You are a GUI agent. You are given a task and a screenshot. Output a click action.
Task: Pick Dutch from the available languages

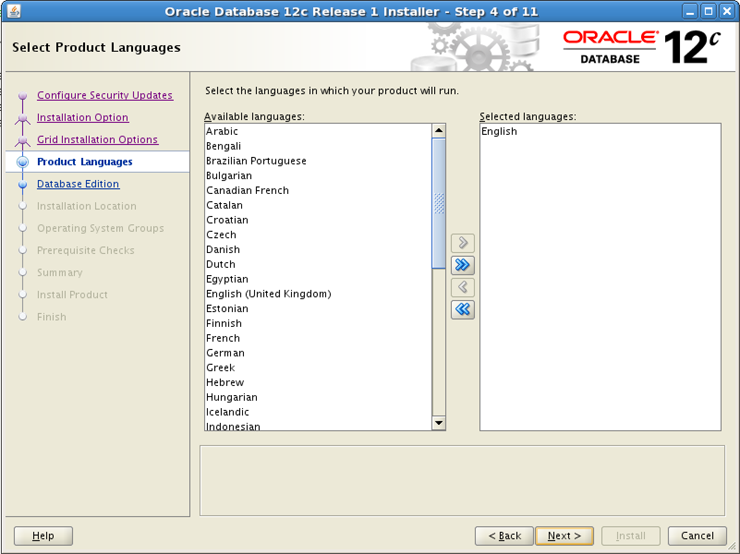point(318,264)
